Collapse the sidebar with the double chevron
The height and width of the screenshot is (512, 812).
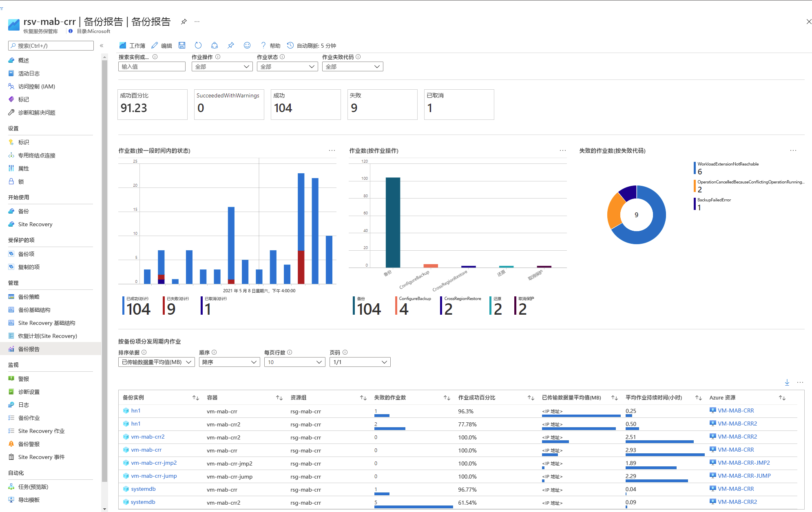[102, 46]
